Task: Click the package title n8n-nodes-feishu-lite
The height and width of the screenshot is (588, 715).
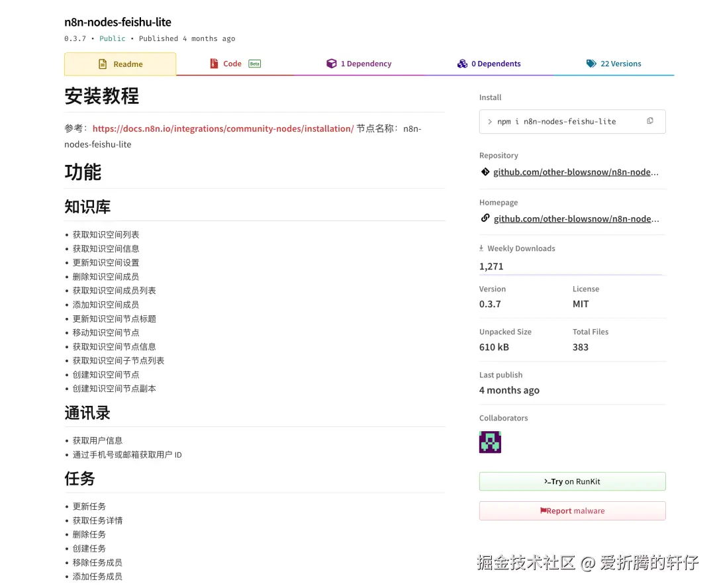Action: [118, 22]
